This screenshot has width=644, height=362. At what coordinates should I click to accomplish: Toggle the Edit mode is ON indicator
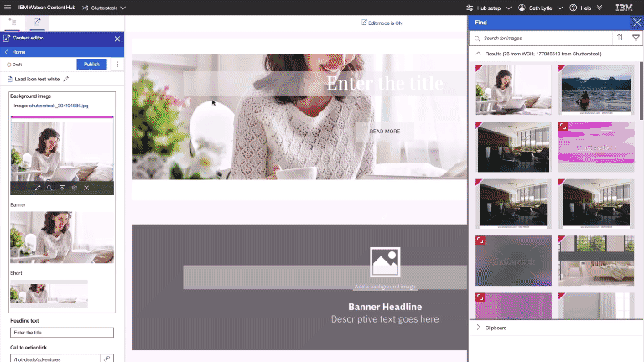point(382,23)
